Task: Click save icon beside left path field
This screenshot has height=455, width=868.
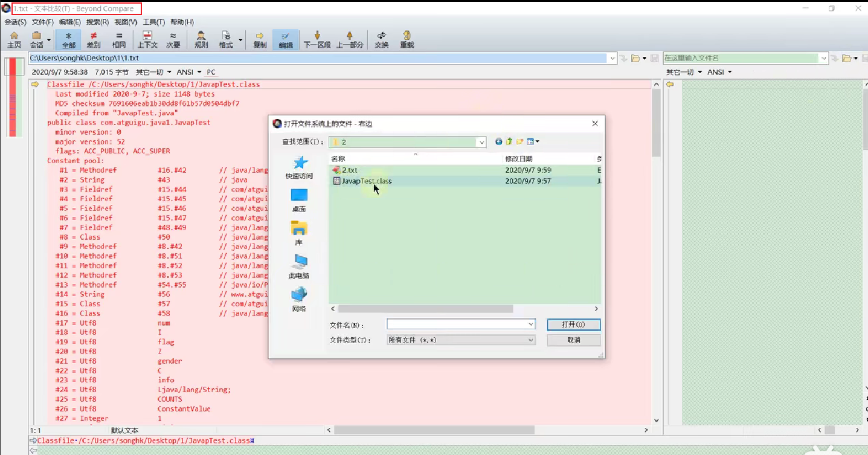Action: 654,59
